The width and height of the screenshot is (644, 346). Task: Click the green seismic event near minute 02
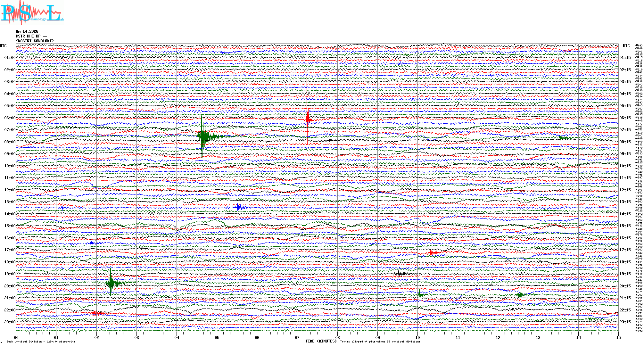(111, 283)
